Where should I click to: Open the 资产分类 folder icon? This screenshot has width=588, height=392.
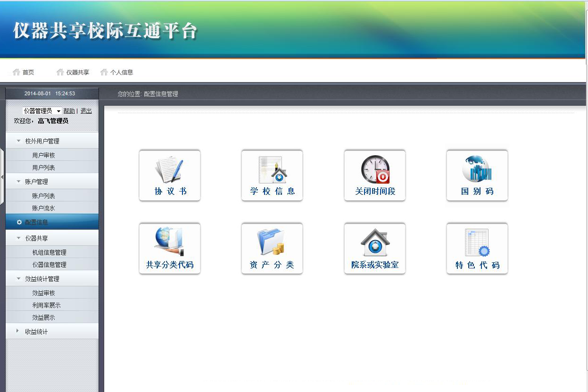[272, 248]
